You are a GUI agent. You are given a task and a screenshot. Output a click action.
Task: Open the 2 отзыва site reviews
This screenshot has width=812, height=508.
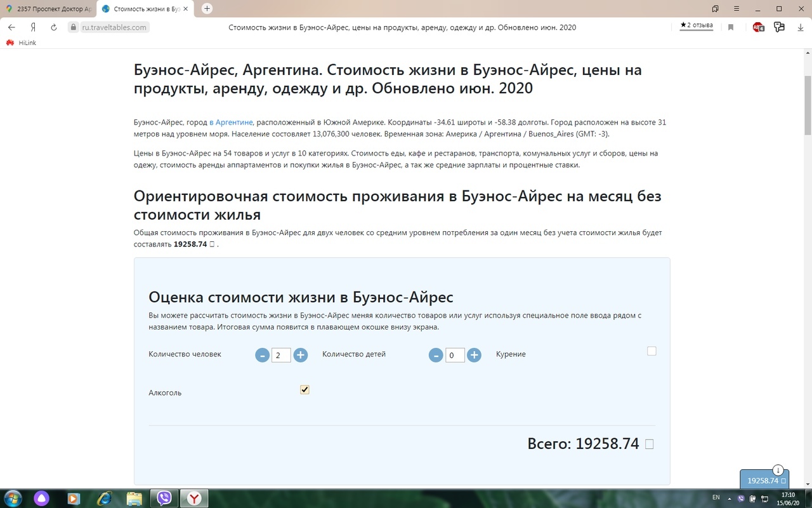coord(696,26)
